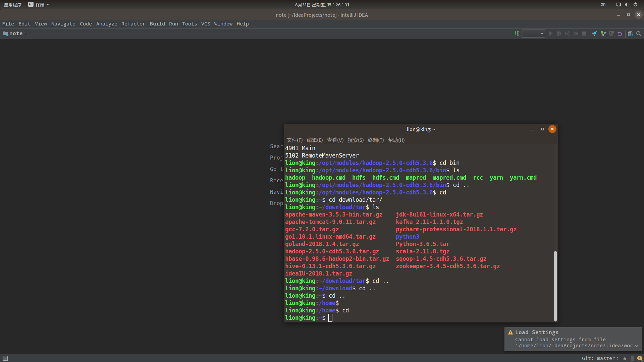Open the 帮助(H) menu in terminal
The width and height of the screenshot is (644, 362).
[396, 140]
